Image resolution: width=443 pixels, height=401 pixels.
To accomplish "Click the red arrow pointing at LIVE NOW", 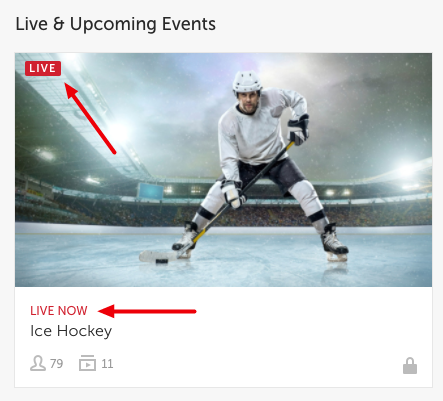I will pos(147,311).
